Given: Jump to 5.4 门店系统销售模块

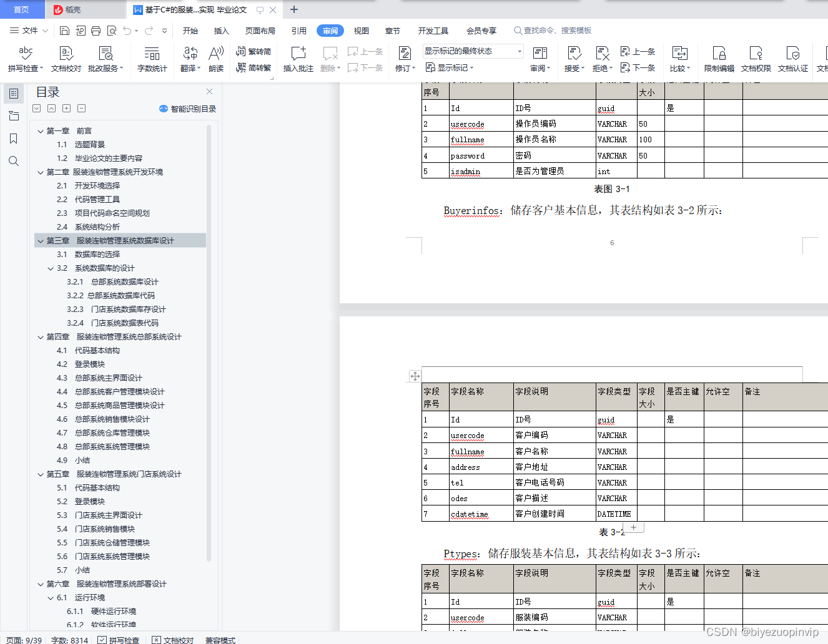Looking at the screenshot, I should (96, 529).
